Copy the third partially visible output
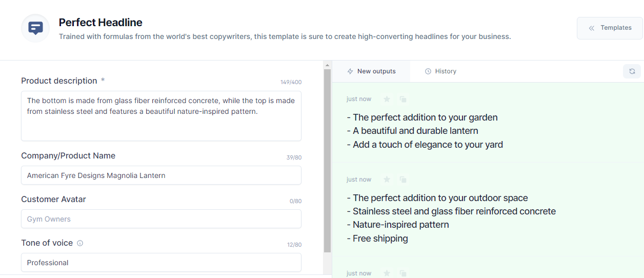The width and height of the screenshot is (644, 278). (x=403, y=273)
